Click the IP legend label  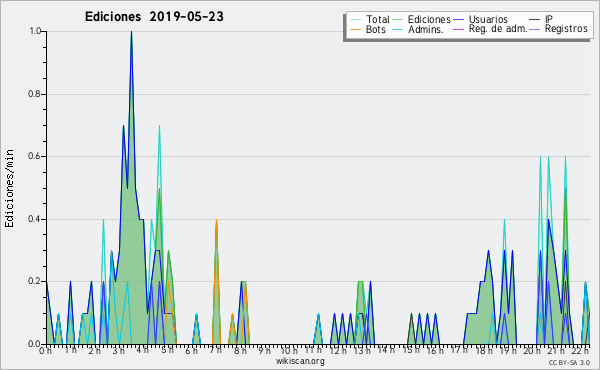(x=549, y=19)
